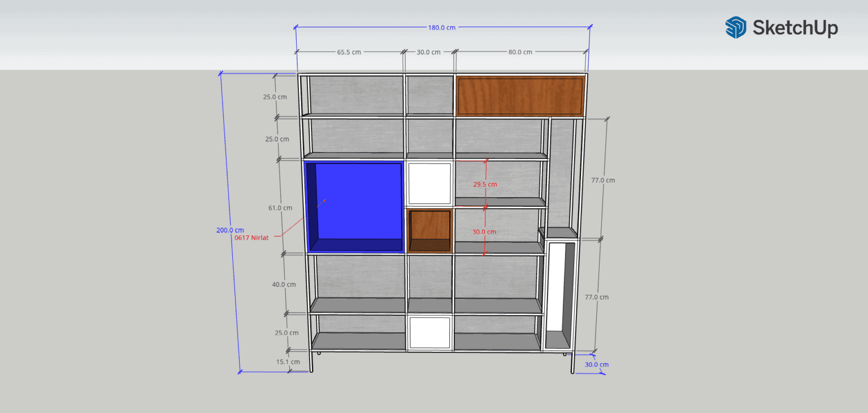Image resolution: width=868 pixels, height=413 pixels.
Task: Select the red 0617 Nirlat color label
Action: coord(250,238)
